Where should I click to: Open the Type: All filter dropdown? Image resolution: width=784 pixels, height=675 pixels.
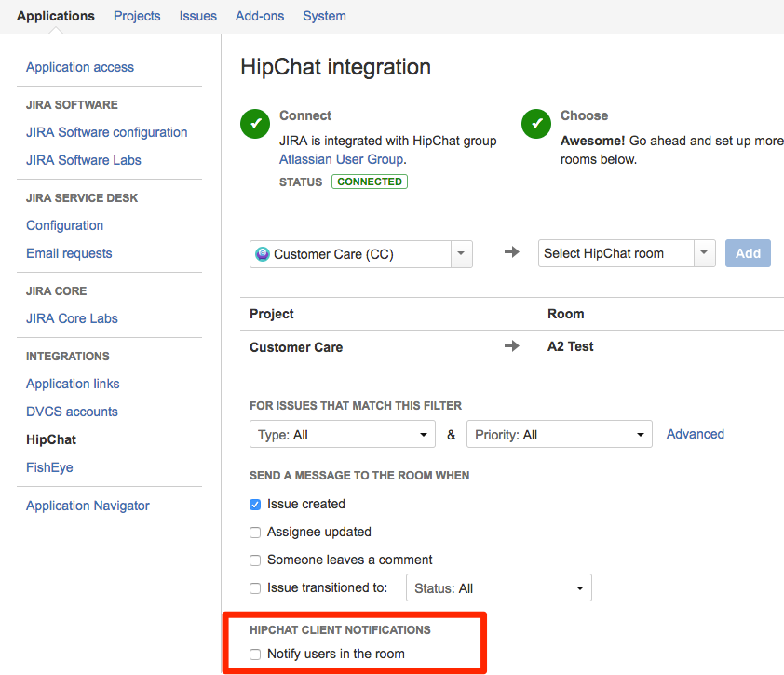(x=343, y=434)
